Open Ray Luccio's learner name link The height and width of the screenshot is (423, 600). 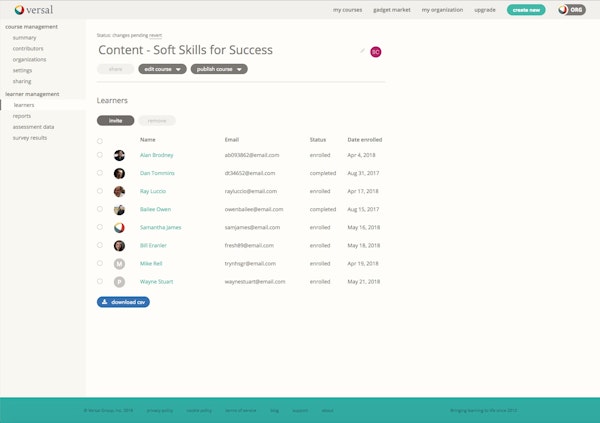[x=153, y=191]
